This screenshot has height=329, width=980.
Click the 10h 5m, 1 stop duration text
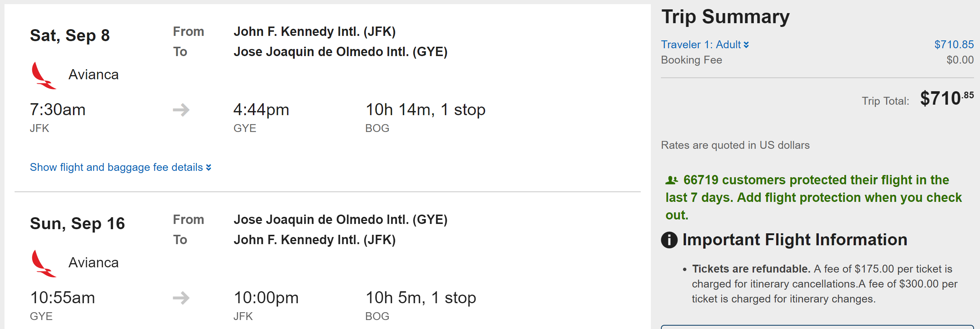421,298
